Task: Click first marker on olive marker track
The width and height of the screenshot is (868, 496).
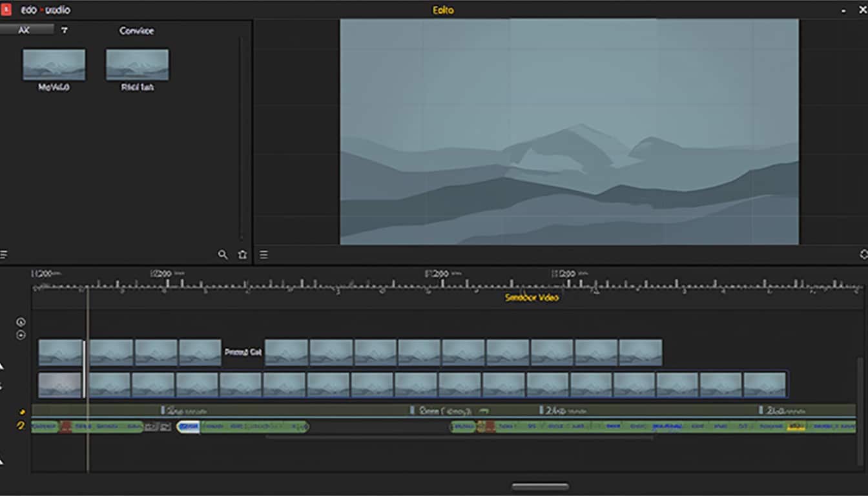Action: pyautogui.click(x=163, y=410)
